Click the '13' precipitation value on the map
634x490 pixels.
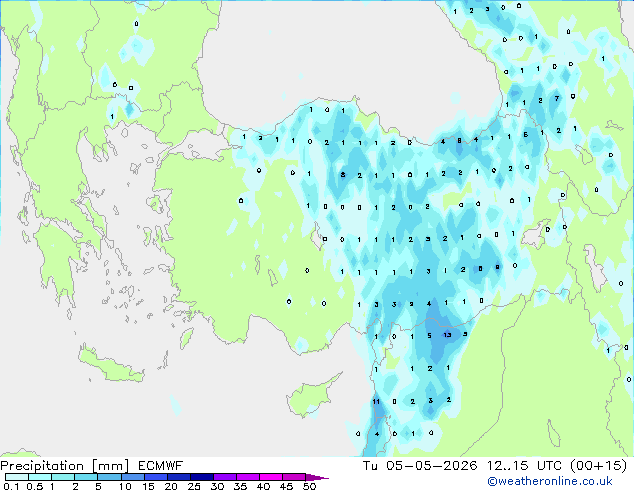[447, 335]
